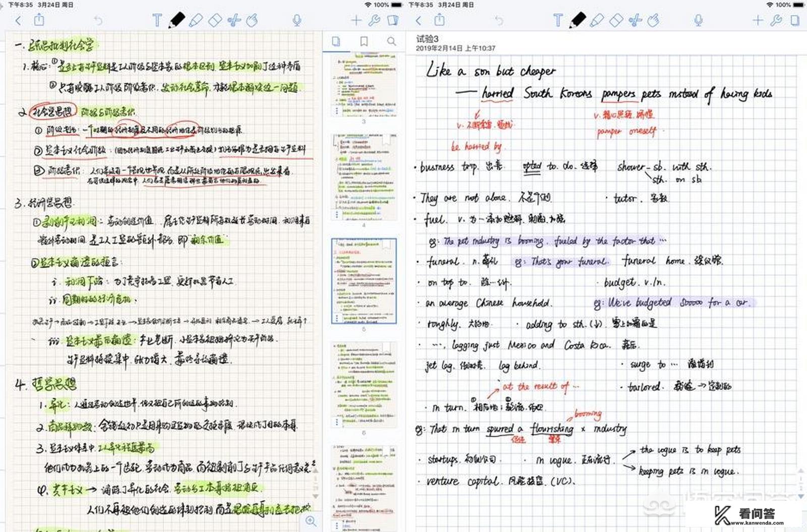The image size is (807, 532).
Task: Open page 4 thumbnail
Action: click(x=364, y=177)
